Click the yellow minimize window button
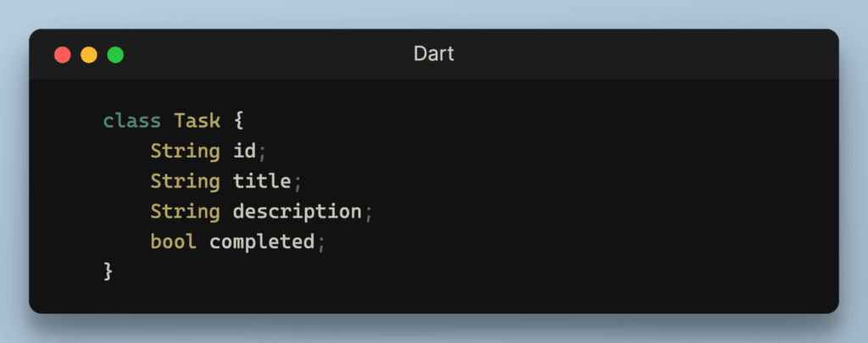 [89, 55]
